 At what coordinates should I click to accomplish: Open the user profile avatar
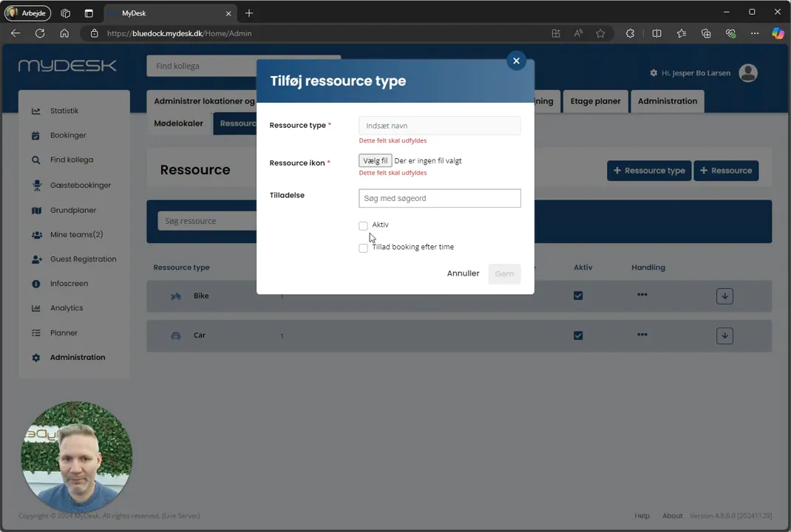(x=747, y=73)
